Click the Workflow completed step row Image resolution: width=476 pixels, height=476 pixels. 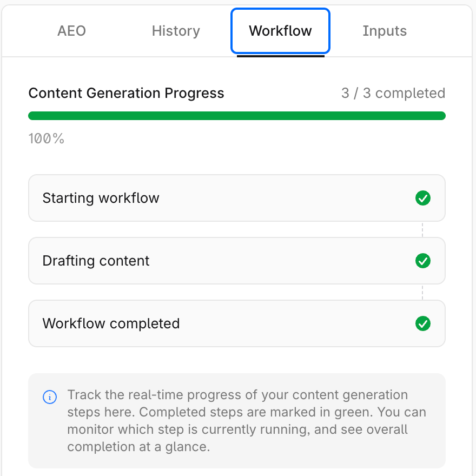[236, 323]
